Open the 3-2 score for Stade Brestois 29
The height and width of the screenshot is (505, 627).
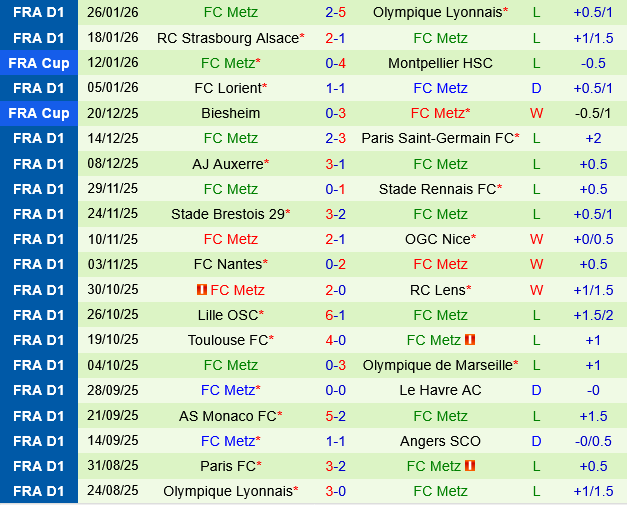coord(336,214)
